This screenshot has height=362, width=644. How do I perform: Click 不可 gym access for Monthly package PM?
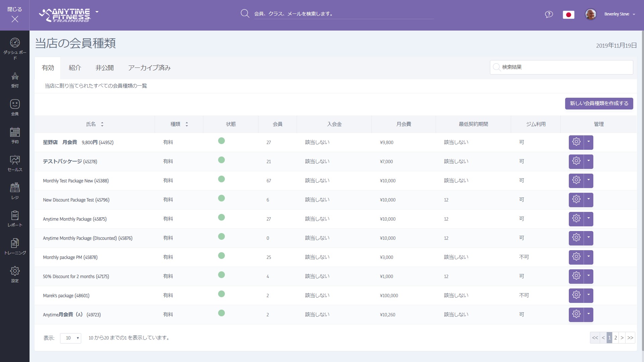(524, 257)
